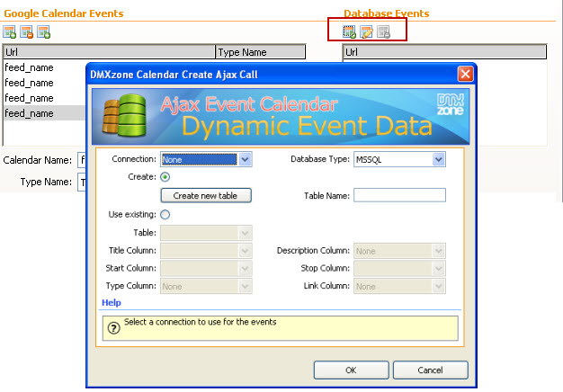Click the Google Calendar Url column header
The image size is (563, 392).
point(109,52)
